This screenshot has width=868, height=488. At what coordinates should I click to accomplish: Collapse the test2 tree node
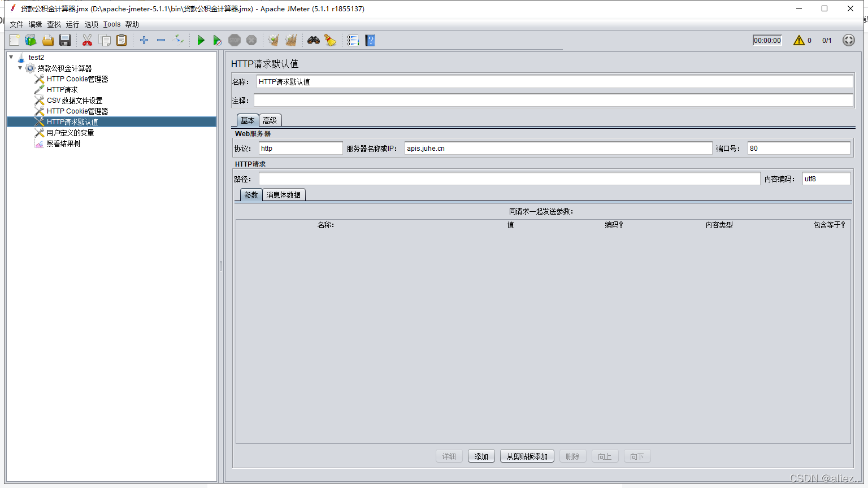point(11,57)
